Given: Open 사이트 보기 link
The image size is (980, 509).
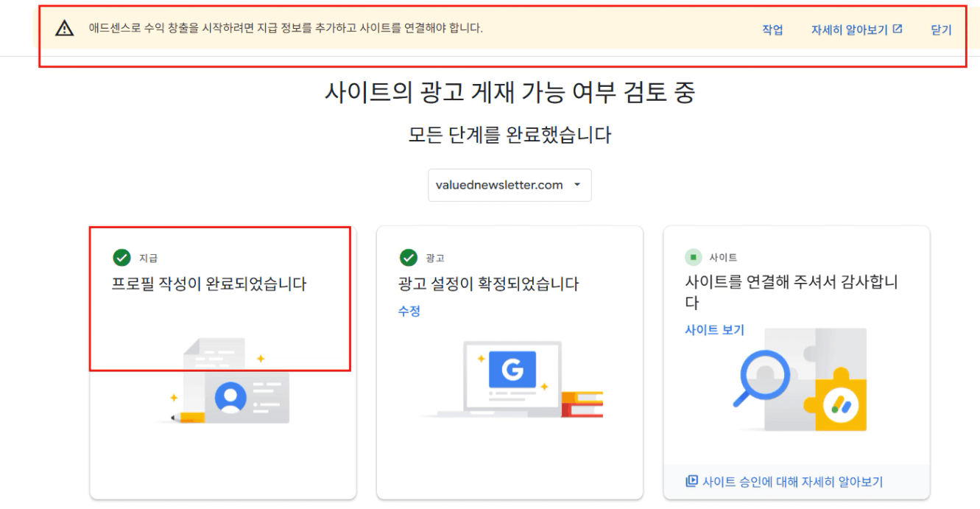Looking at the screenshot, I should 714,330.
